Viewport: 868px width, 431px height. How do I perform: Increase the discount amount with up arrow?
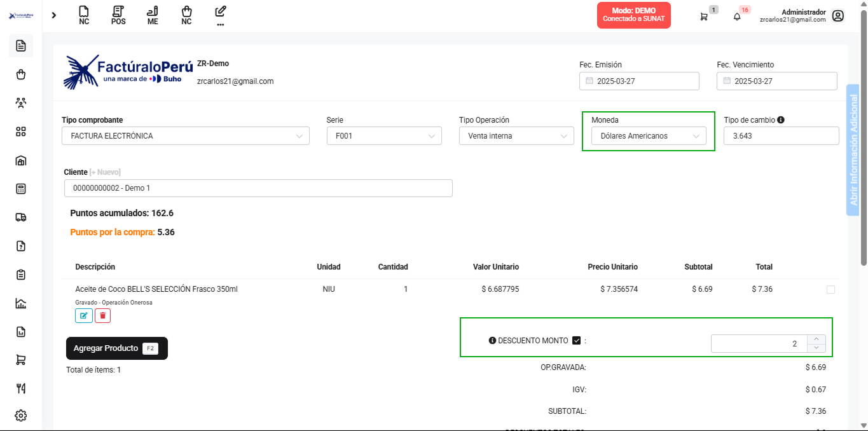(816, 339)
